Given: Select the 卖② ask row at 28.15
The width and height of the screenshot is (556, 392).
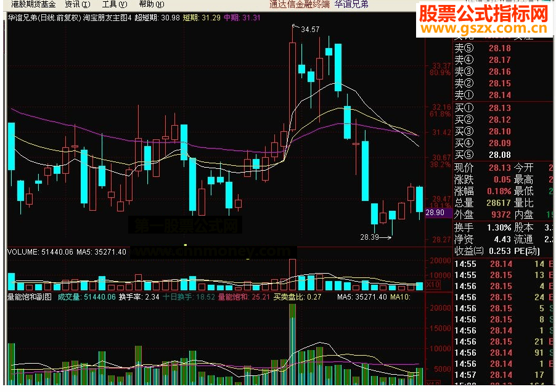Looking at the screenshot, I should (x=483, y=83).
